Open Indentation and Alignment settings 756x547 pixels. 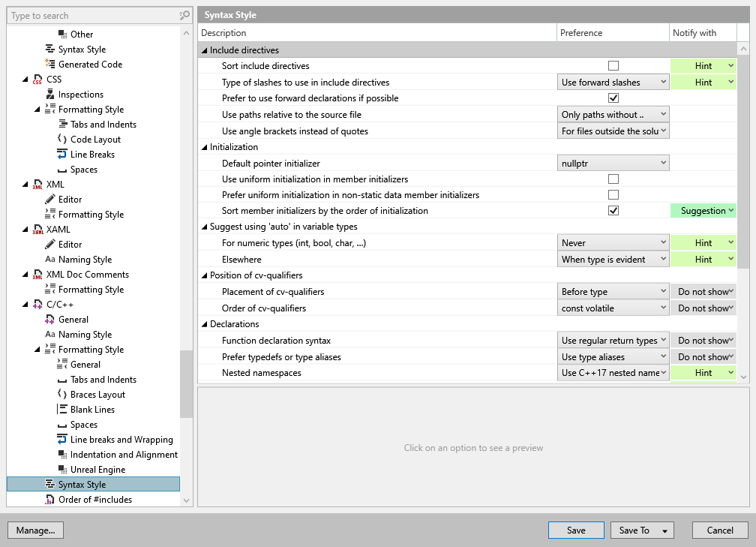click(x=123, y=454)
